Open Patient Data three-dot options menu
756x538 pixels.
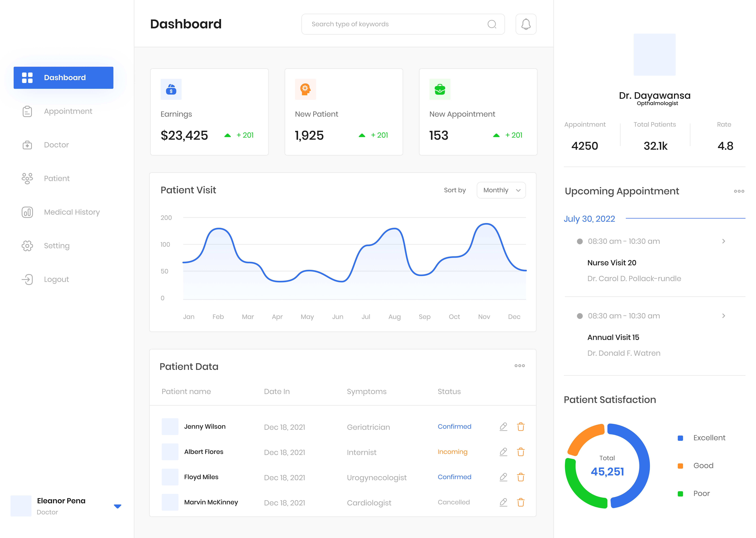[x=519, y=366]
